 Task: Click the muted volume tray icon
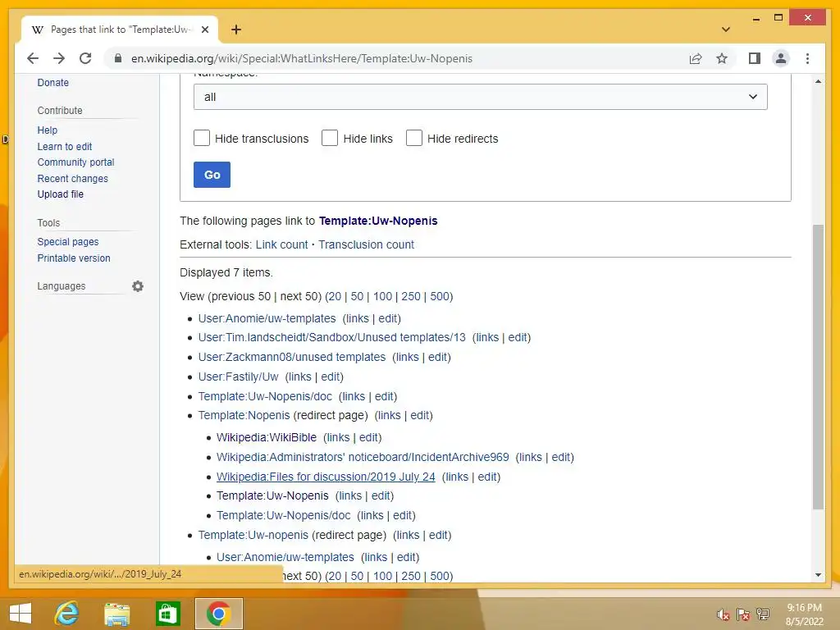tap(724, 614)
